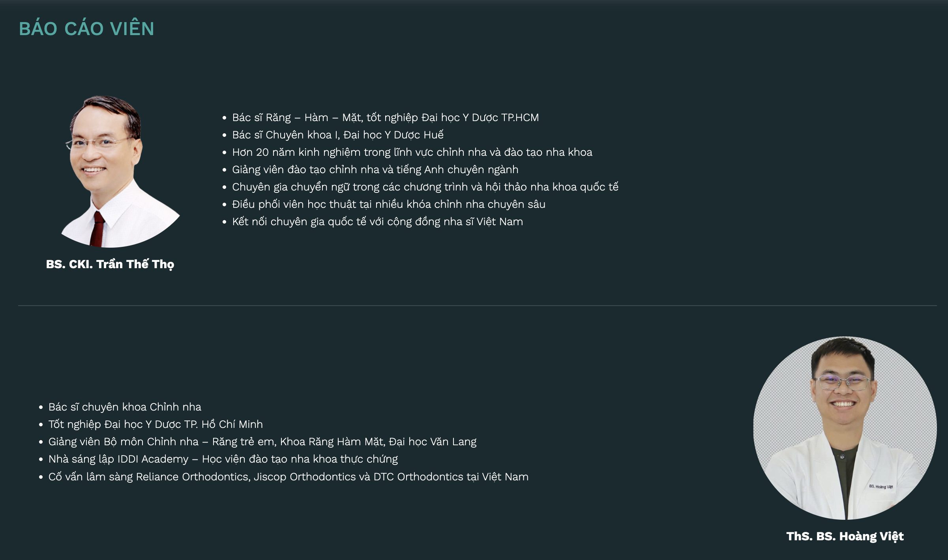Click the BS. Hoàng Việt tag on coat
This screenshot has width=948, height=560.
click(x=881, y=487)
